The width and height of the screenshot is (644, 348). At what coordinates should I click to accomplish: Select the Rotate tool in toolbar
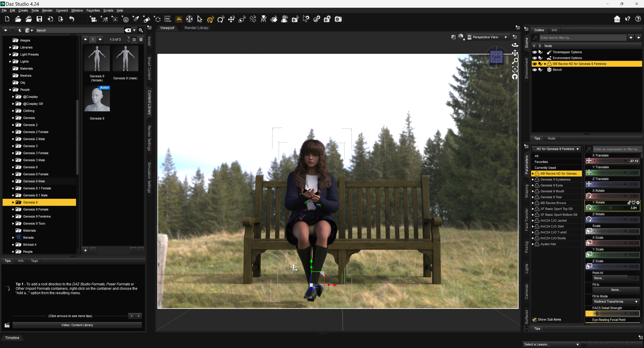click(221, 19)
